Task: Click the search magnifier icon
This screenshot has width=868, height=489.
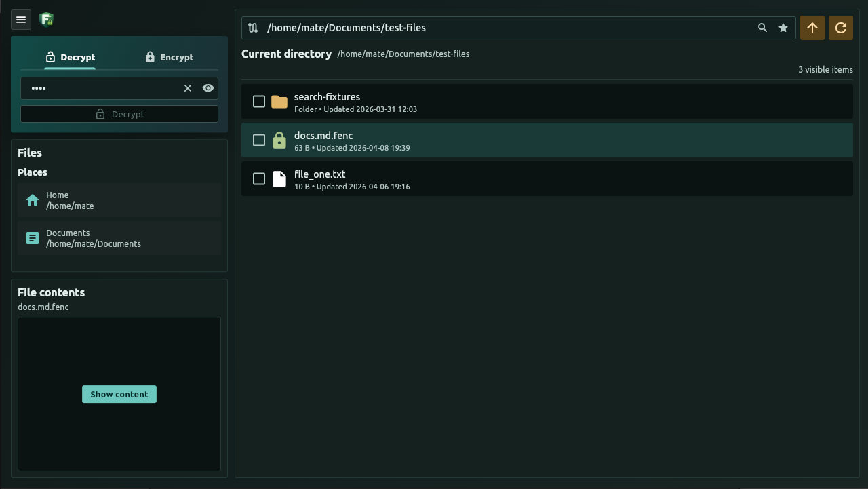Action: point(763,28)
